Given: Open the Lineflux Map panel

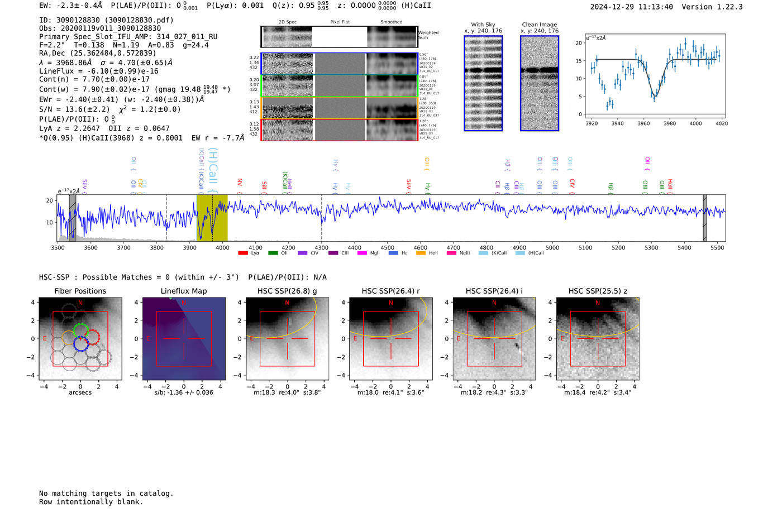Looking at the screenshot, I should 184,339.
